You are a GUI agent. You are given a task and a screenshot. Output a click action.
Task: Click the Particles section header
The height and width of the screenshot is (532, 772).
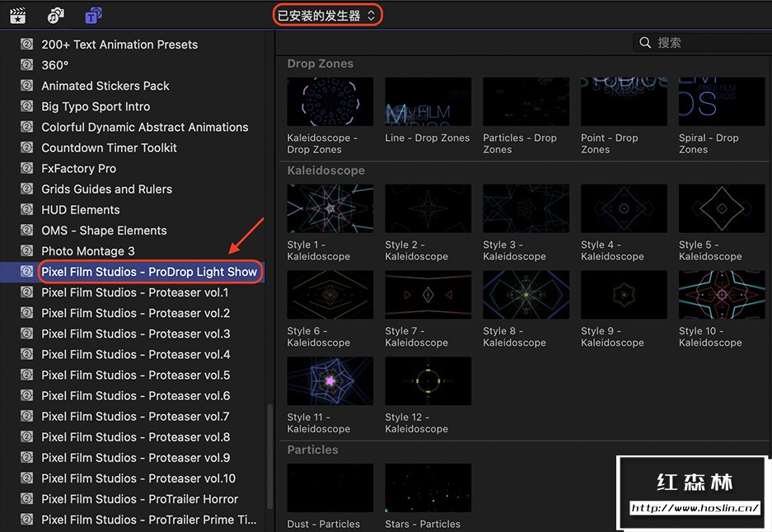pyautogui.click(x=312, y=450)
